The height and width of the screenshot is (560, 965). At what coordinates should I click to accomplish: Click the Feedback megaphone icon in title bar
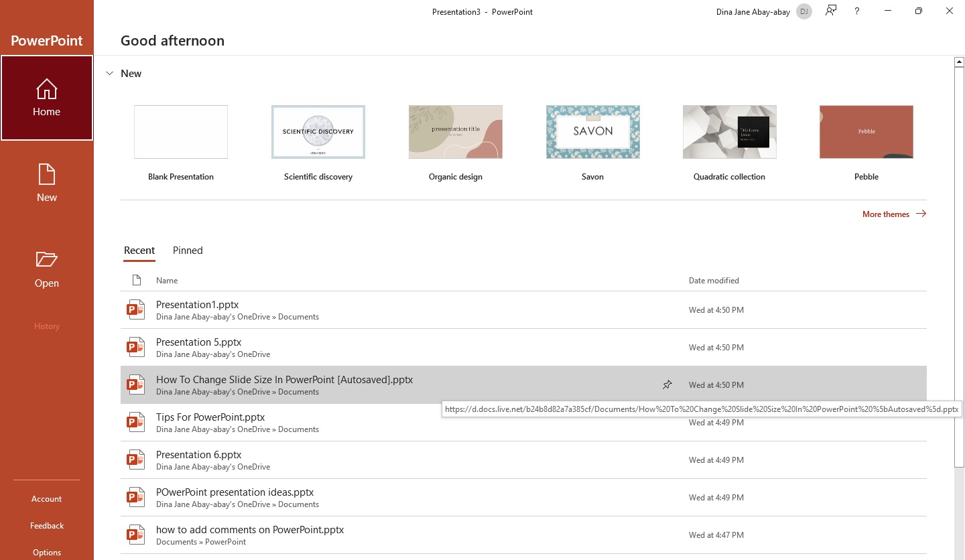pos(830,11)
